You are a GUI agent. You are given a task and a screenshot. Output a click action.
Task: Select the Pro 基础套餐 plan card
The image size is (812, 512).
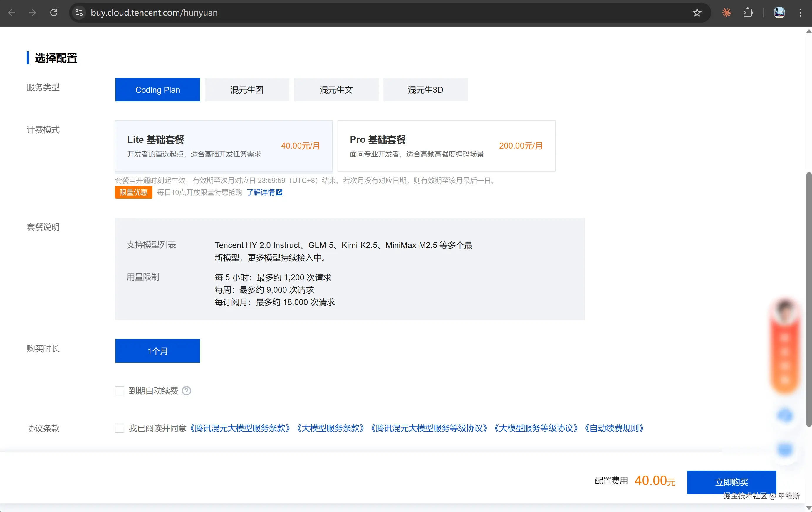[x=446, y=146]
